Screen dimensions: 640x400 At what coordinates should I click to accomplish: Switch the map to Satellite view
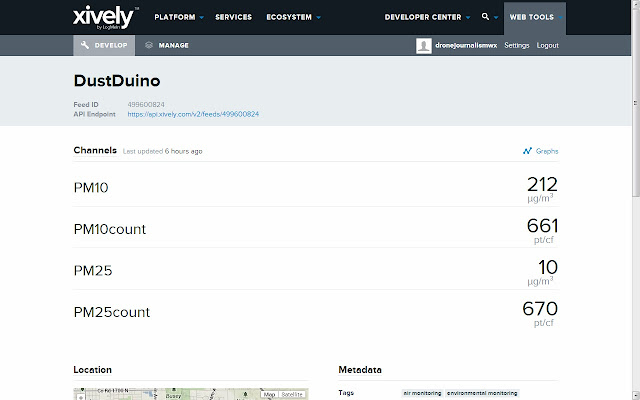(292, 394)
